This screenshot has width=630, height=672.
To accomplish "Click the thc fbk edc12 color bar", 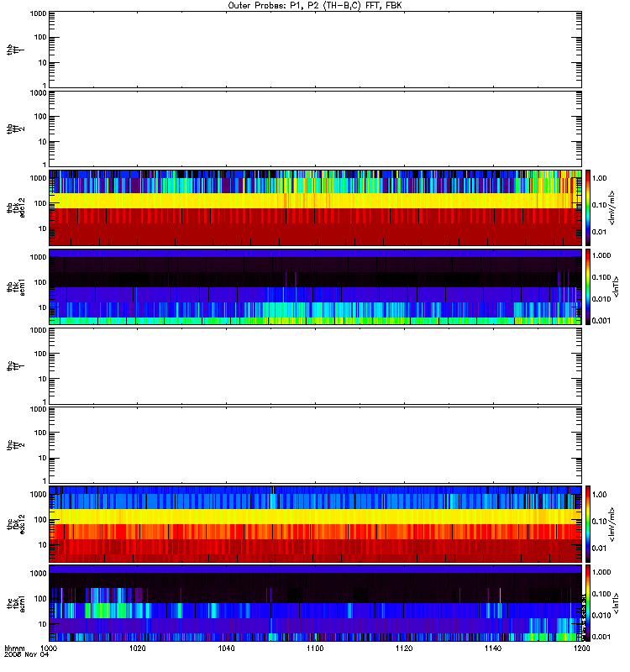I will click(588, 523).
